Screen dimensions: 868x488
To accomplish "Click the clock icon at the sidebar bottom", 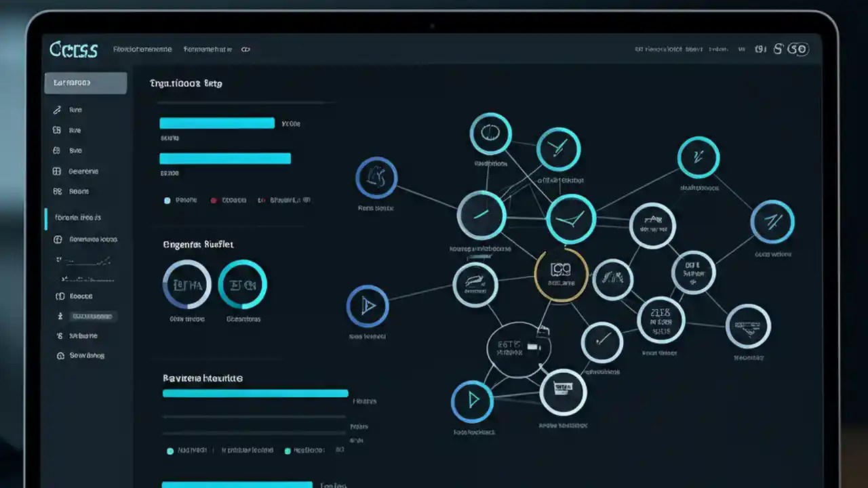I will (60, 355).
